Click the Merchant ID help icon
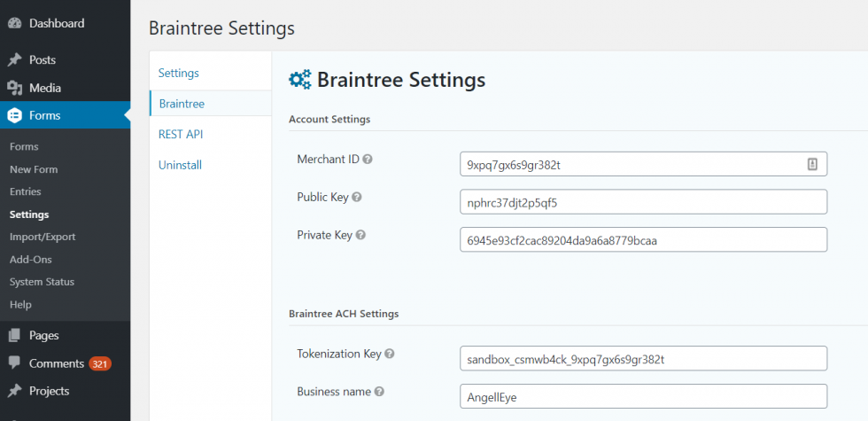The height and width of the screenshot is (421, 868). 368,160
